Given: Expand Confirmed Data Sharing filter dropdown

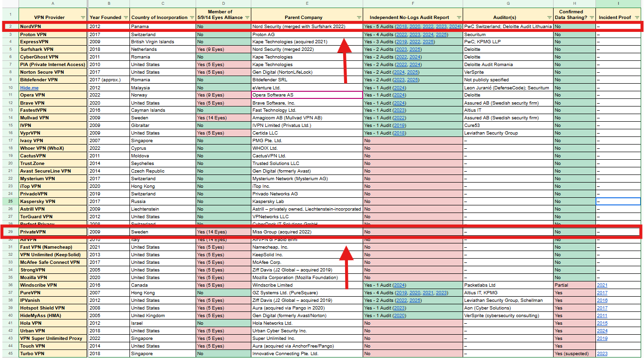Looking at the screenshot, I should coord(591,18).
